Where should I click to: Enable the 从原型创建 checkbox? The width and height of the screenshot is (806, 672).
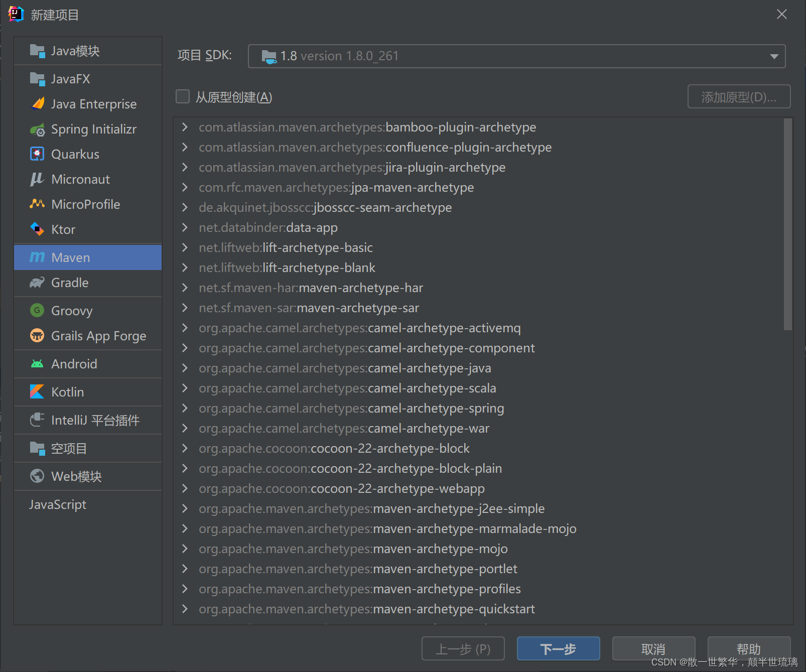183,96
